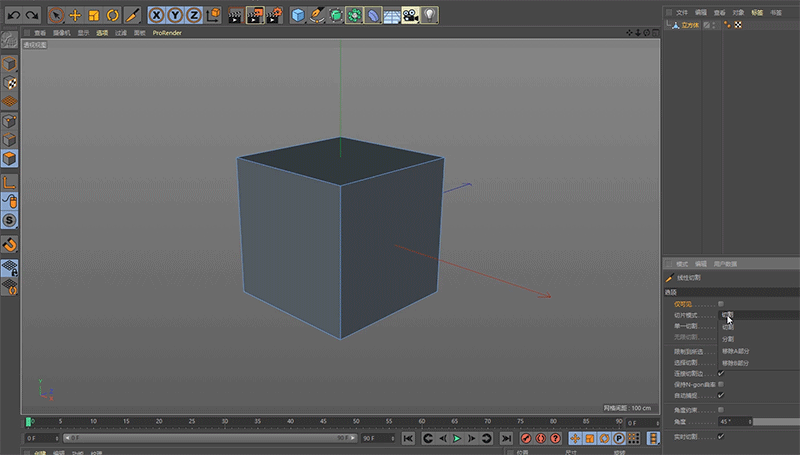Open the 切片模式 slice mode combo box
The height and width of the screenshot is (455, 800).
coord(759,315)
